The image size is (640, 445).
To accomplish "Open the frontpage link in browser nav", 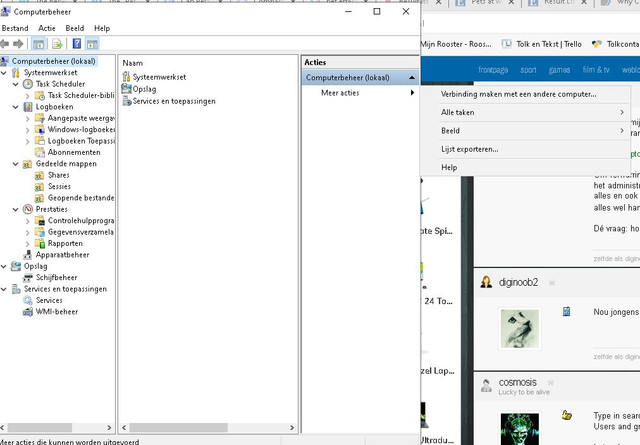I will 493,70.
